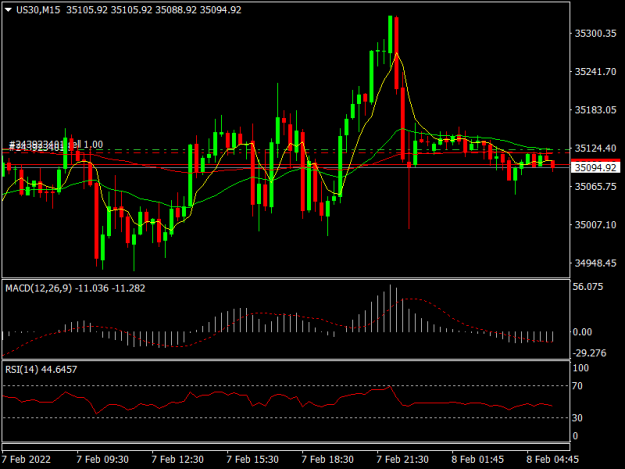The height and width of the screenshot is (469, 625).
Task: Click the 7 Feb 2022 date label
Action: pos(26,459)
